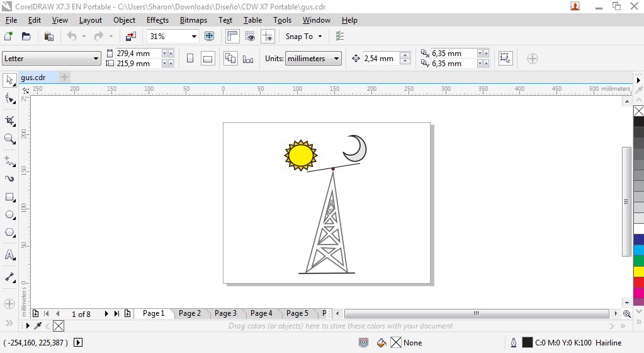Screen dimensions: 644x353
Task: Open the File menu
Action: (11, 20)
